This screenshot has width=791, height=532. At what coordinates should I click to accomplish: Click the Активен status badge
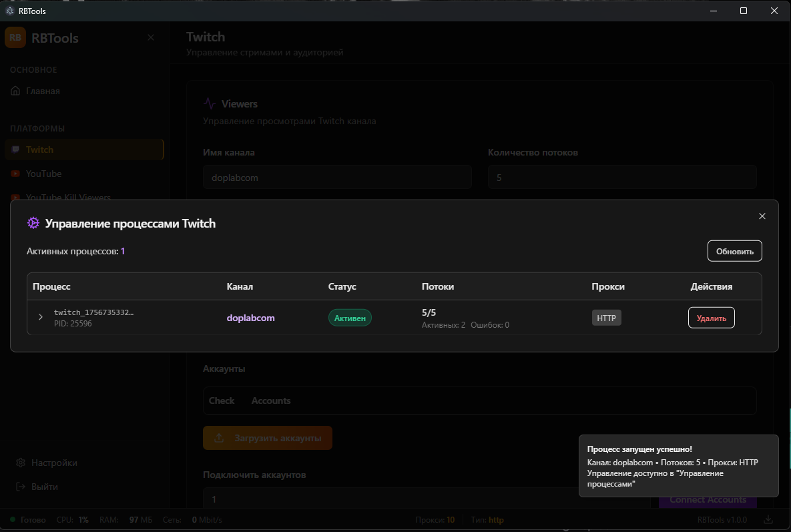point(350,318)
